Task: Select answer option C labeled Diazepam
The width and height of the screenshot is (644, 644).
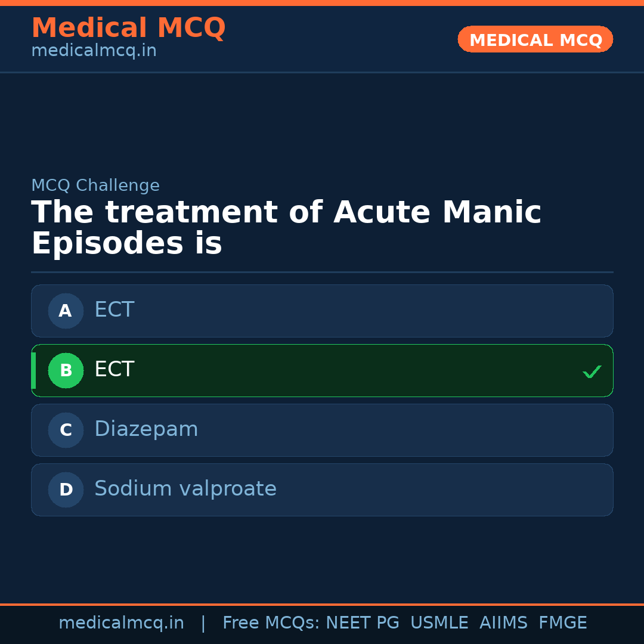Action: coord(322,430)
